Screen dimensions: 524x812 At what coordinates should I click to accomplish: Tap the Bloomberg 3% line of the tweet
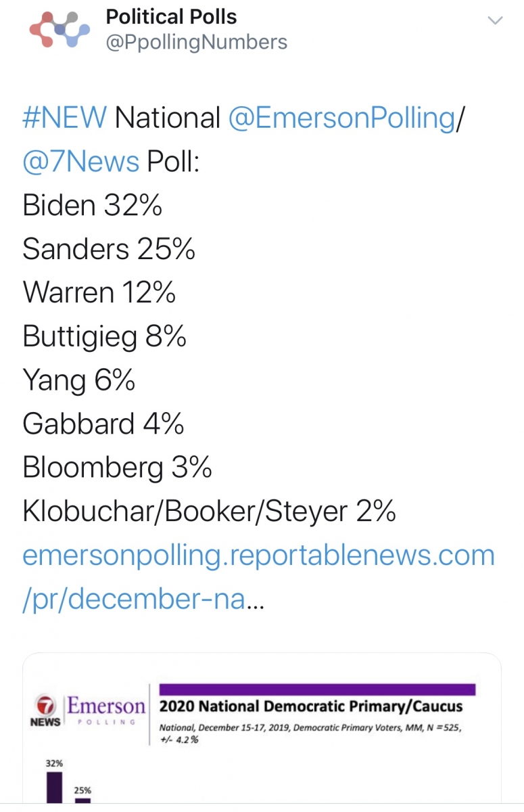[118, 469]
